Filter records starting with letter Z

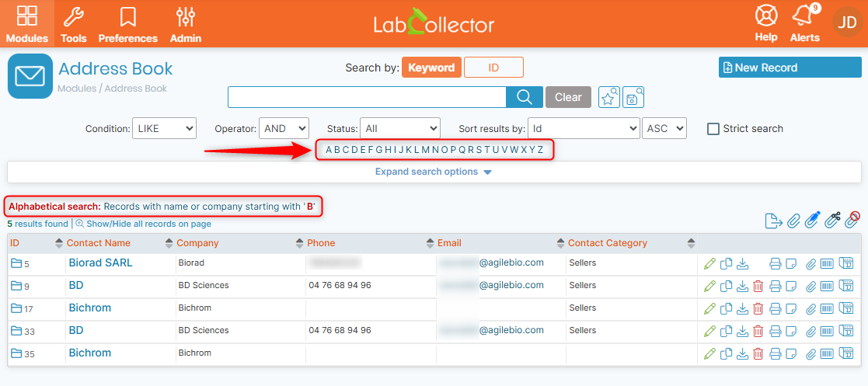pos(540,149)
